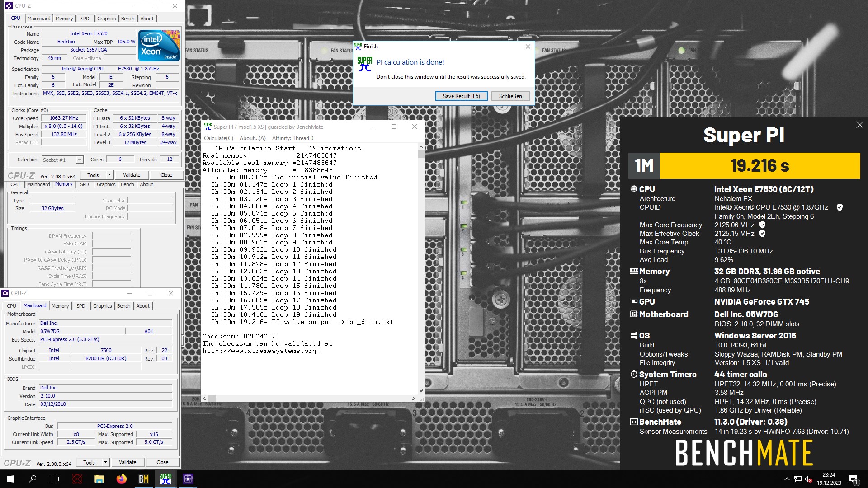Click the 1063.27 MHz core speed value
Viewport: 868px width, 488px height.
(x=64, y=118)
